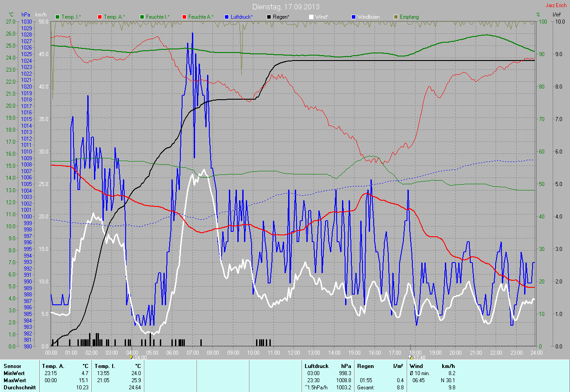Click the green Feuchte I. legend square
The image size is (570, 392).
pyautogui.click(x=142, y=17)
